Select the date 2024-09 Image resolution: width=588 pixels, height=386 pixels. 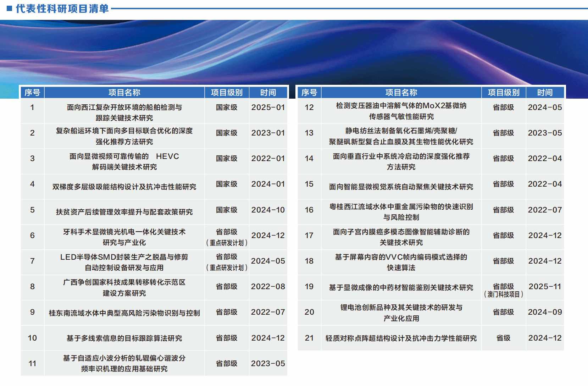[x=545, y=312]
